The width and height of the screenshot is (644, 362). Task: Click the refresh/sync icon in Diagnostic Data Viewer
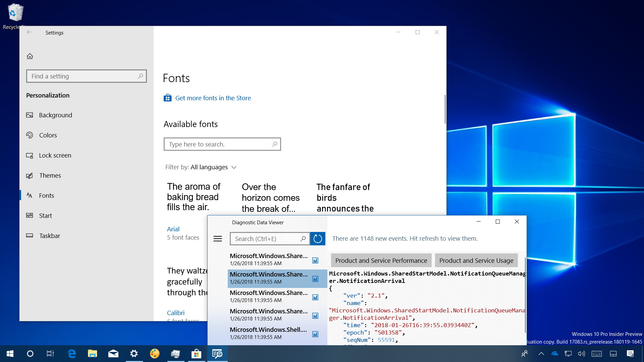click(317, 238)
